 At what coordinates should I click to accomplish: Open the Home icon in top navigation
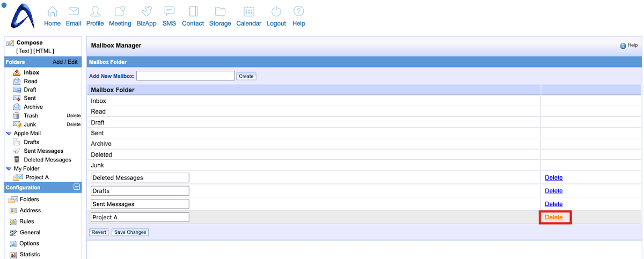click(52, 12)
